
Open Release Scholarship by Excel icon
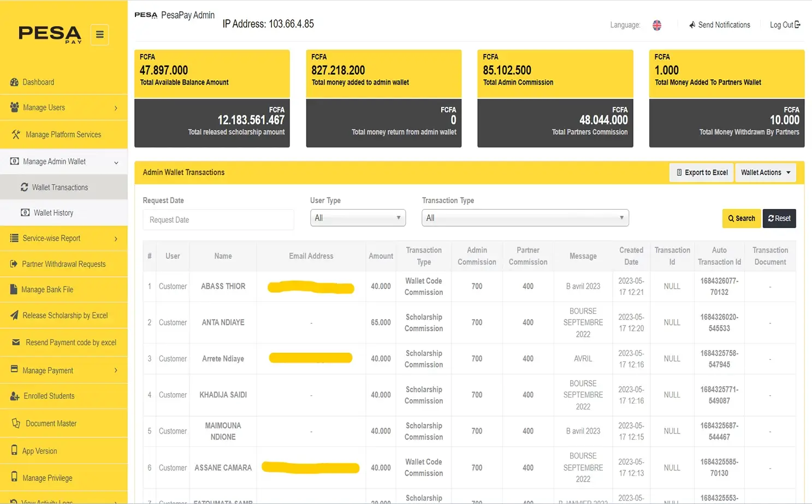pos(15,315)
